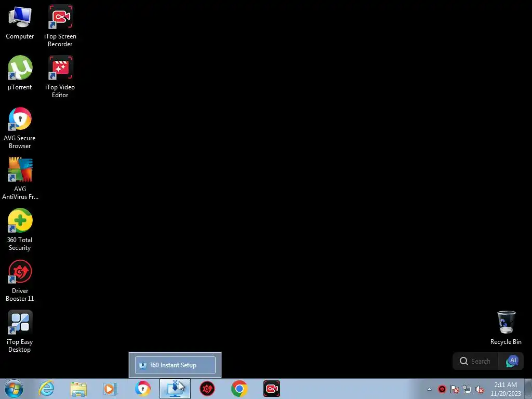This screenshot has height=399, width=532.
Task: Click Show Desktop strip at taskbar end
Action: tap(529, 389)
